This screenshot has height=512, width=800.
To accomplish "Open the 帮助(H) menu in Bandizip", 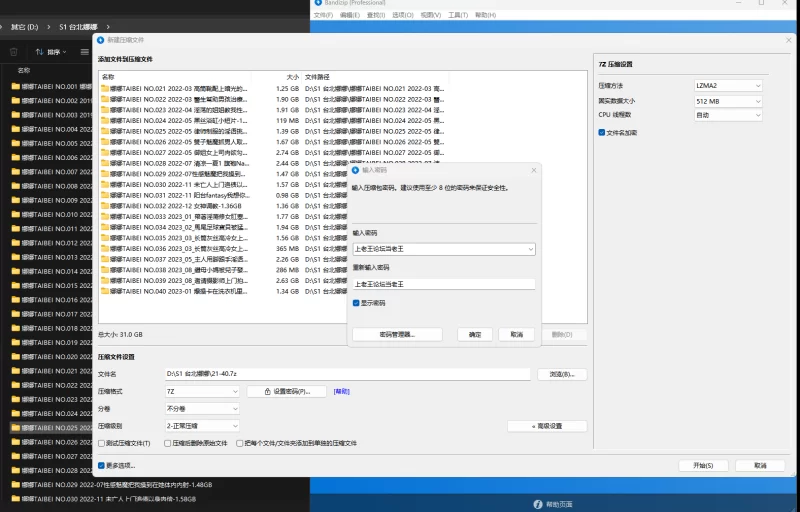I will tap(485, 15).
